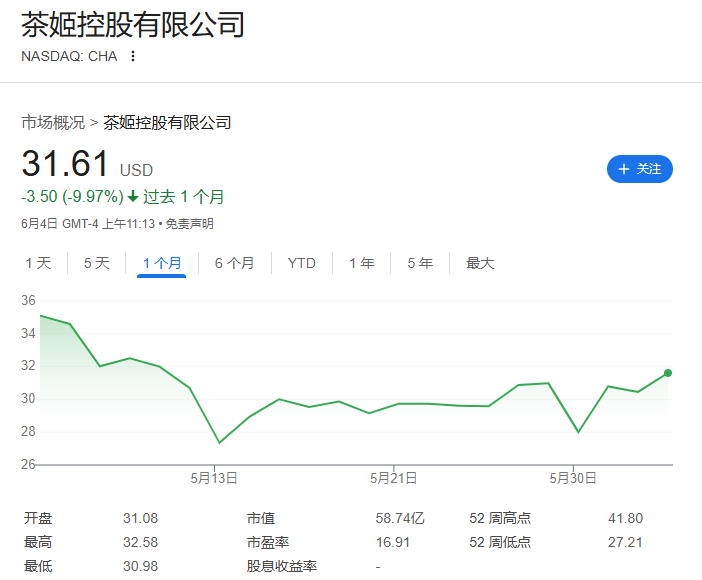Screen dimensions: 702x580
Task: Click the 市盈率 value 16.91
Action: point(393,542)
